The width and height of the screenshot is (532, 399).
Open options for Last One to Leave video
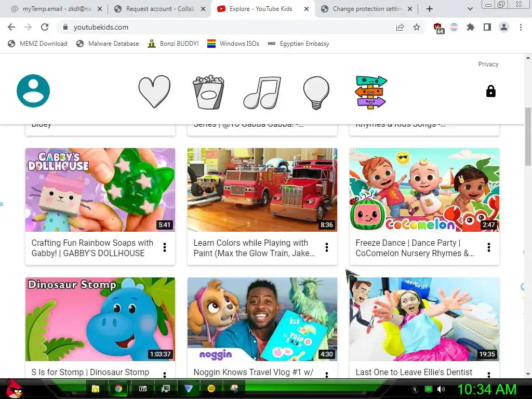click(489, 375)
